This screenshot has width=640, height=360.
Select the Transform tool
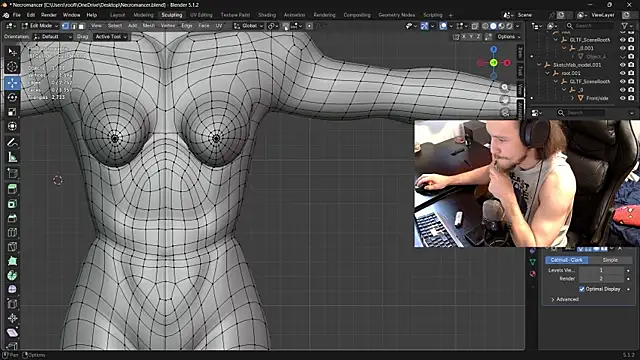point(13,126)
